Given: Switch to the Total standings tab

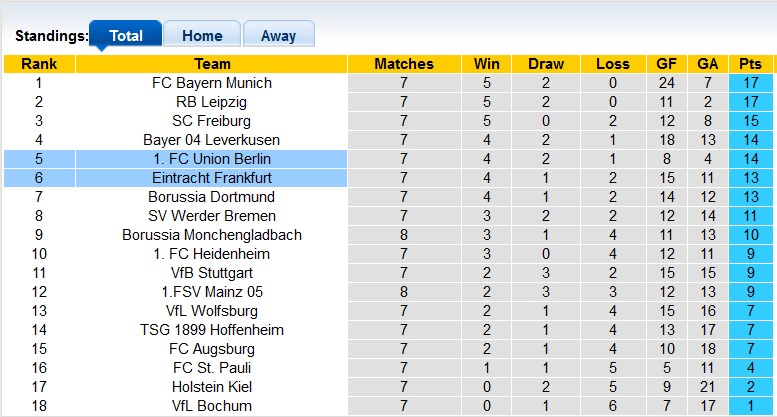Looking at the screenshot, I should 125,35.
